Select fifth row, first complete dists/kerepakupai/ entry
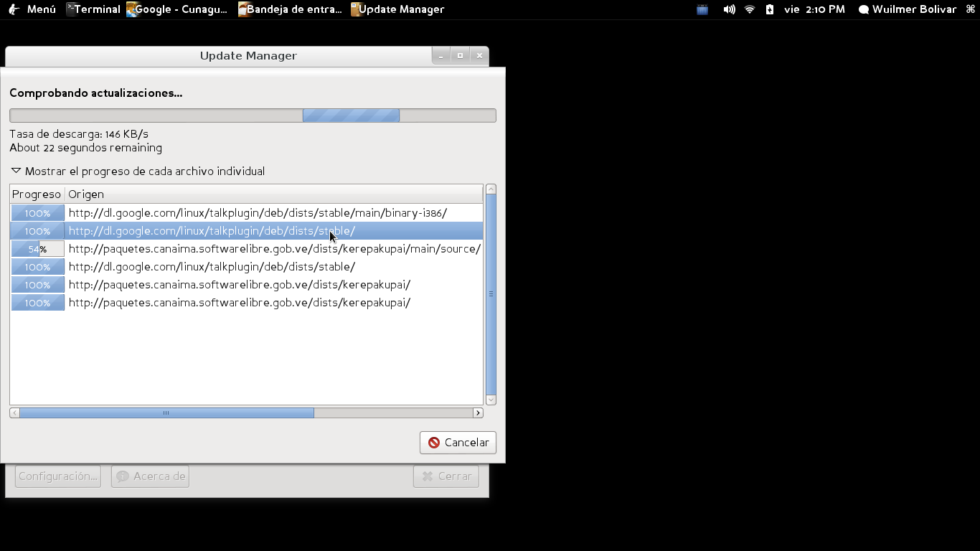Screen dimensions: 980x551 pyautogui.click(x=246, y=285)
